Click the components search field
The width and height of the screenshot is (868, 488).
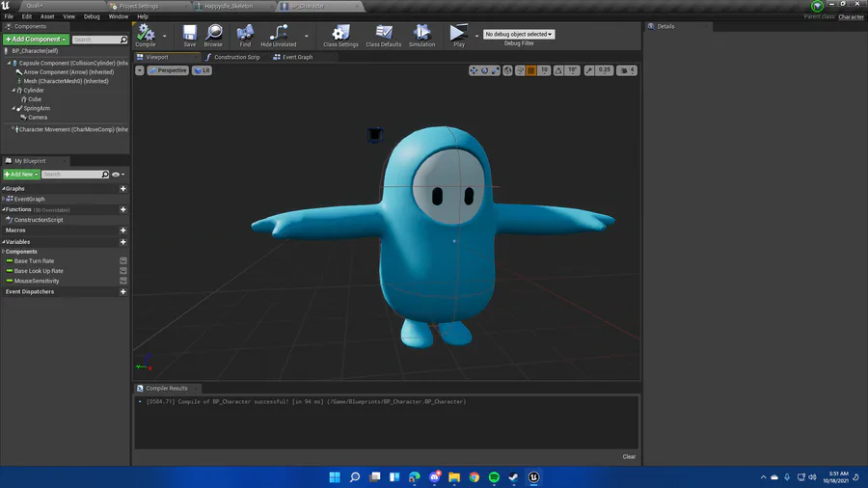click(x=98, y=40)
